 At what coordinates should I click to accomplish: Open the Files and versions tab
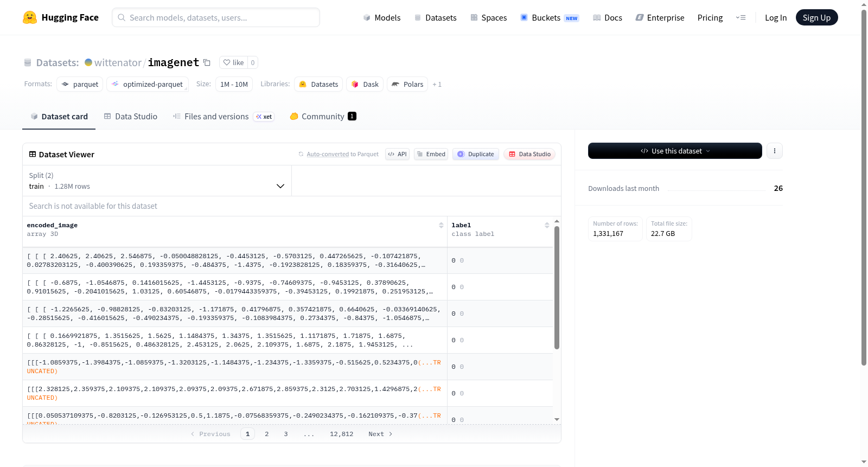pos(224,116)
